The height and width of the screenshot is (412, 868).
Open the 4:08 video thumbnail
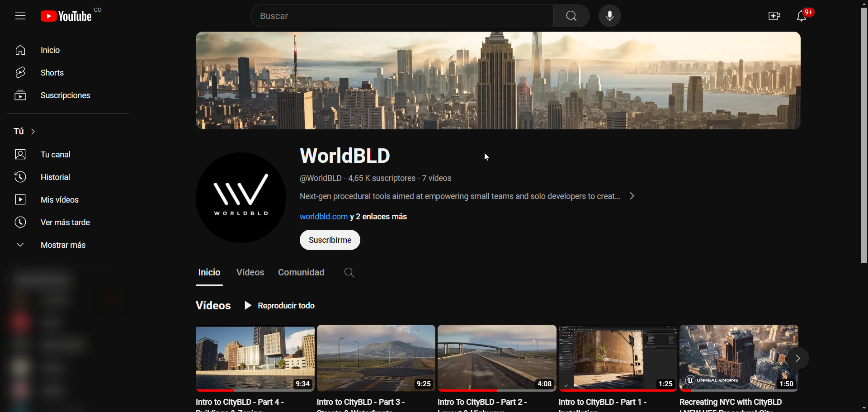point(497,358)
